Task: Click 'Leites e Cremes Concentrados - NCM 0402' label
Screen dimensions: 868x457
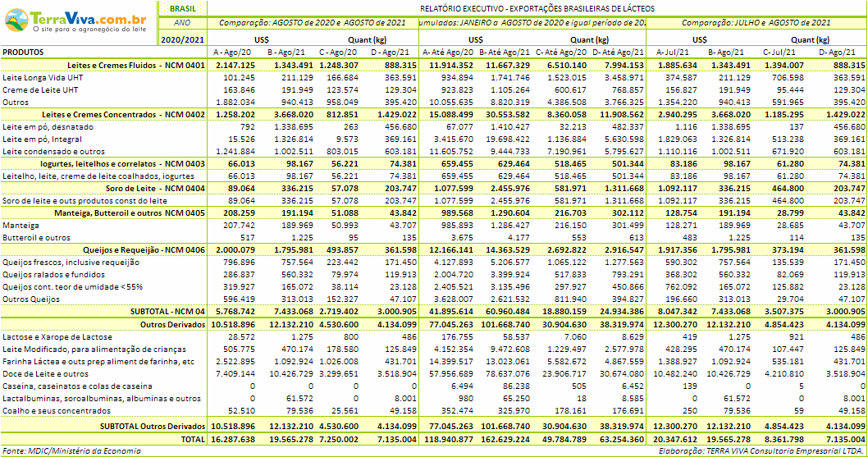Action: pos(123,115)
